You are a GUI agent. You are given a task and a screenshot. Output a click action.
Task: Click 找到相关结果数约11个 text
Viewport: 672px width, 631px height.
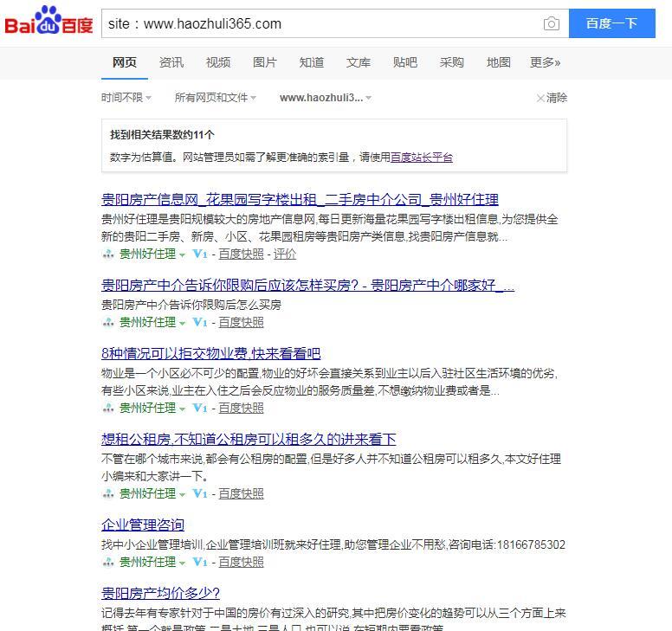[x=162, y=135]
